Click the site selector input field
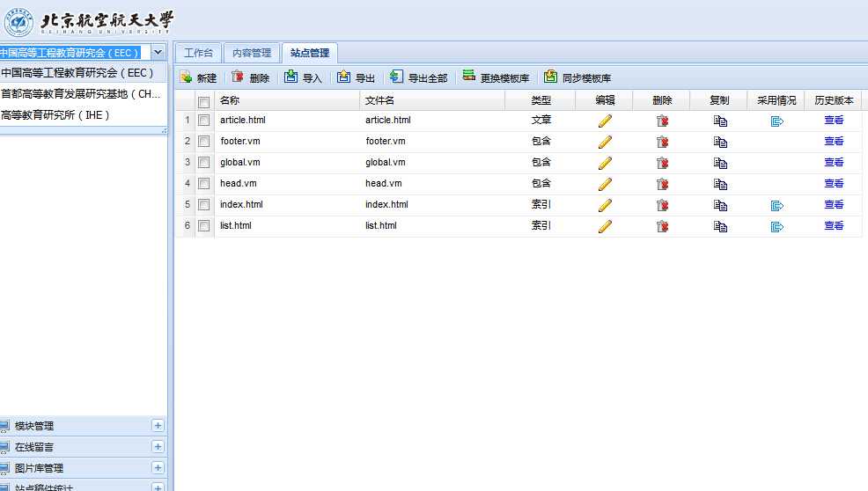 [75, 53]
